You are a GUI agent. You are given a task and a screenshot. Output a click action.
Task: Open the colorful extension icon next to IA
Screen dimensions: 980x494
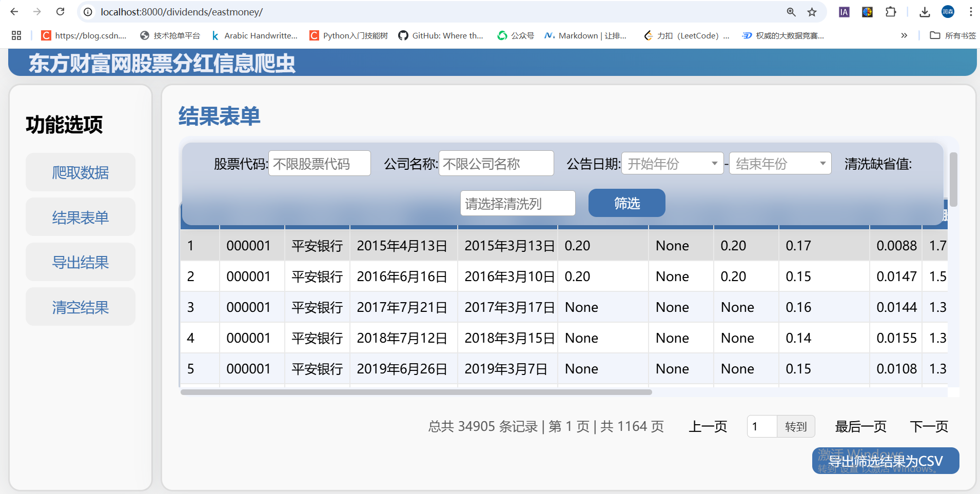click(867, 12)
